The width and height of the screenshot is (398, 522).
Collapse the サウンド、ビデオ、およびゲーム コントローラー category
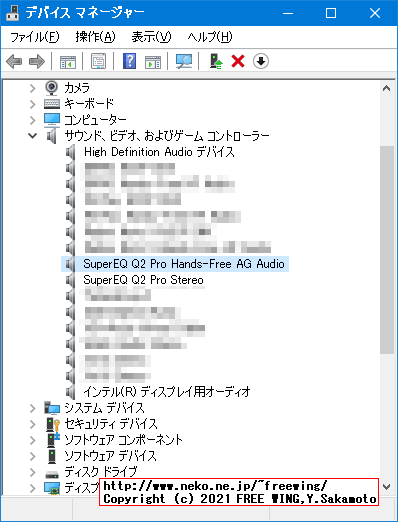coord(32,136)
